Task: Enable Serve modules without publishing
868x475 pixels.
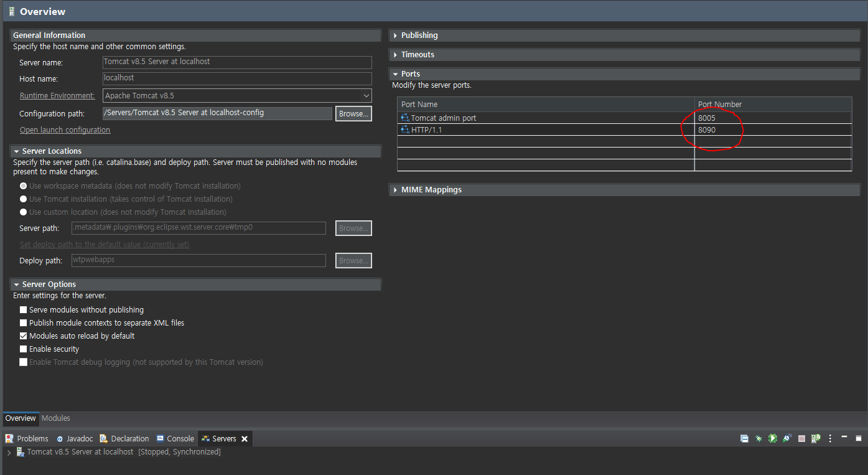Action: (23, 309)
